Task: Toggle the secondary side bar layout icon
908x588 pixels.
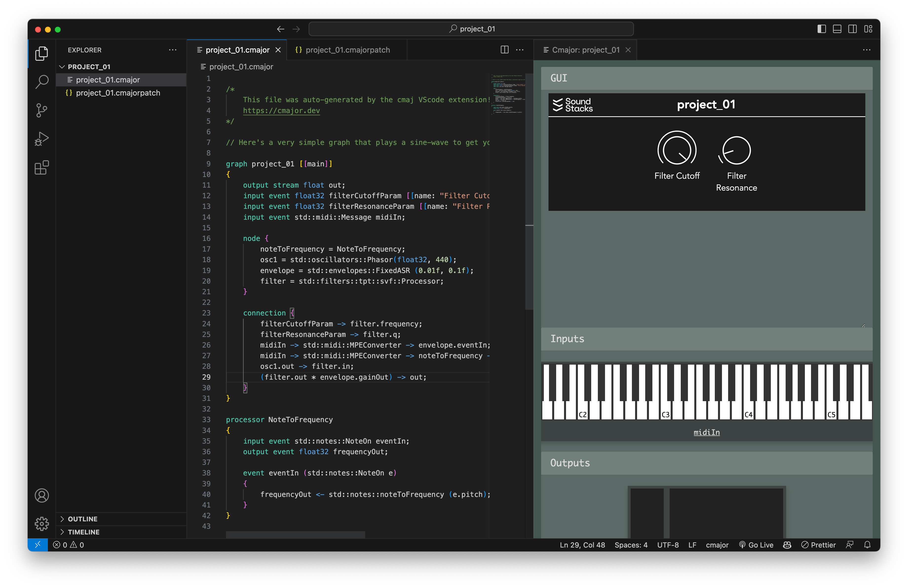Action: click(852, 29)
